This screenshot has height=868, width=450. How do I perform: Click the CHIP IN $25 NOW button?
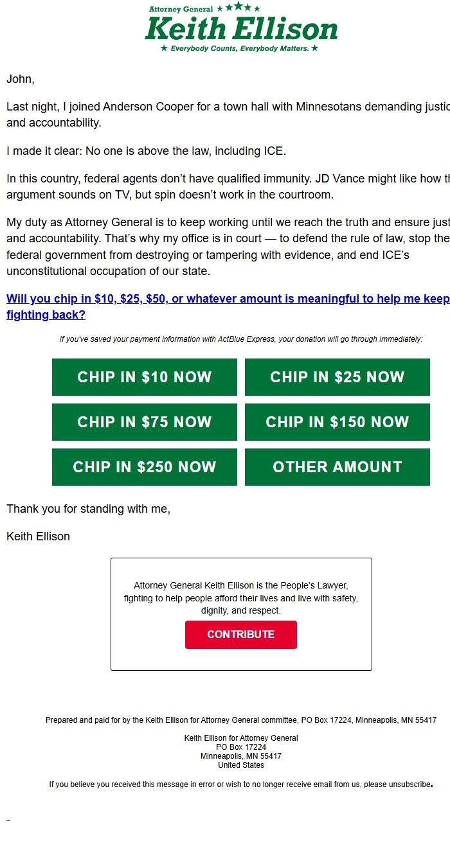pos(337,376)
